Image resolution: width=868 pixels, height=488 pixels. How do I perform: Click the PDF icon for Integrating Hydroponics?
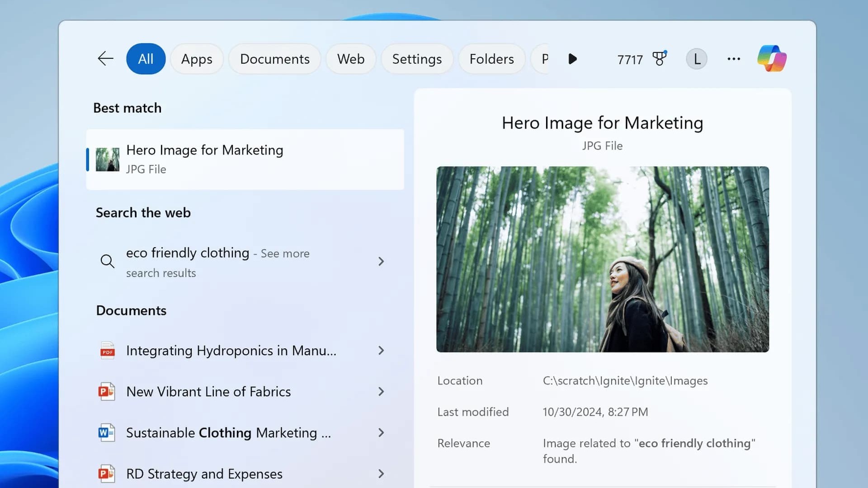pos(107,351)
